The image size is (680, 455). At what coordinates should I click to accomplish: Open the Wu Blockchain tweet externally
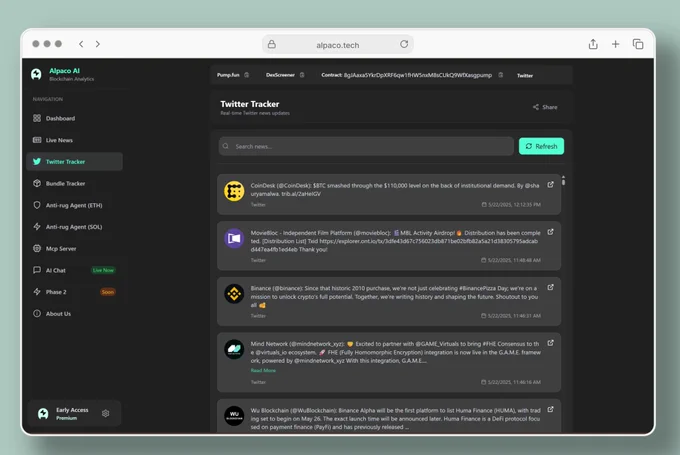(550, 409)
